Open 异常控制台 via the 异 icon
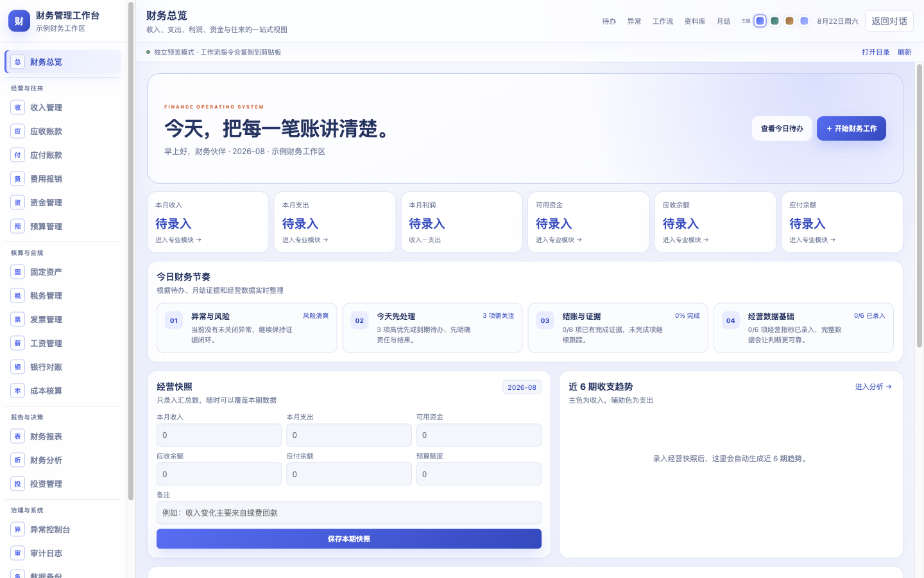924x578 pixels. (17, 530)
